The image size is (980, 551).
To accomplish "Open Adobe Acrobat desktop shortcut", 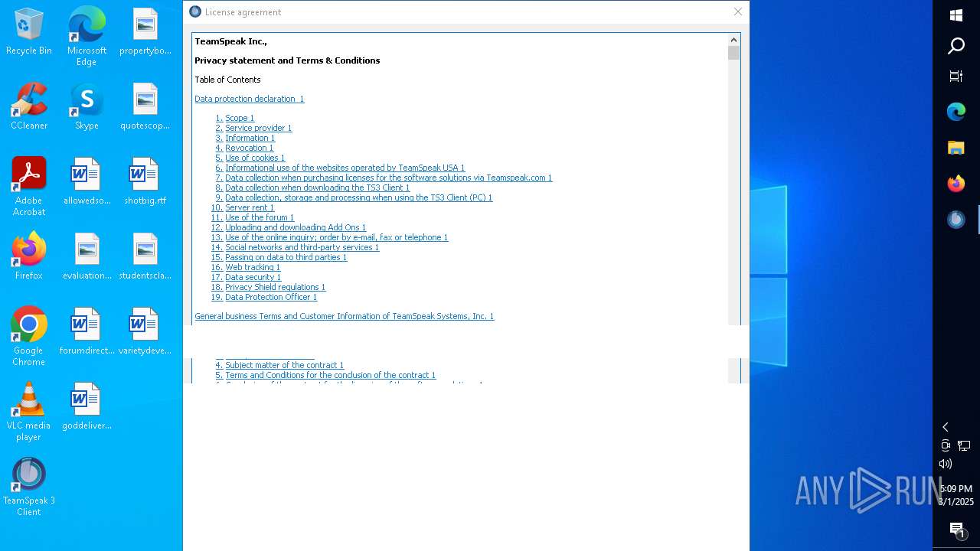I will [x=29, y=187].
